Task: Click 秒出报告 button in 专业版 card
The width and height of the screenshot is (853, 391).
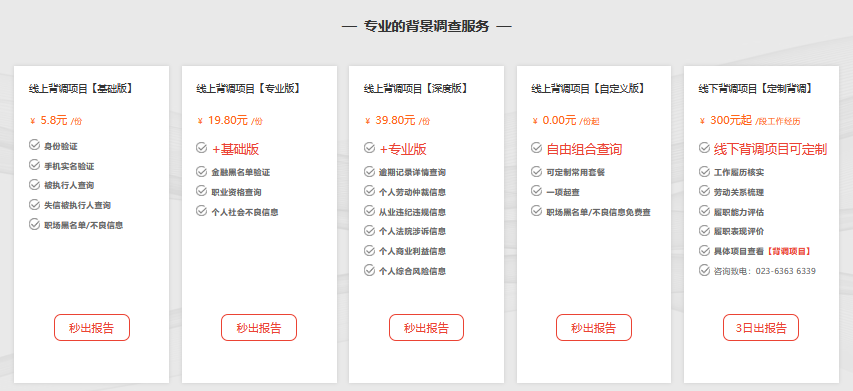Action: tap(259, 327)
